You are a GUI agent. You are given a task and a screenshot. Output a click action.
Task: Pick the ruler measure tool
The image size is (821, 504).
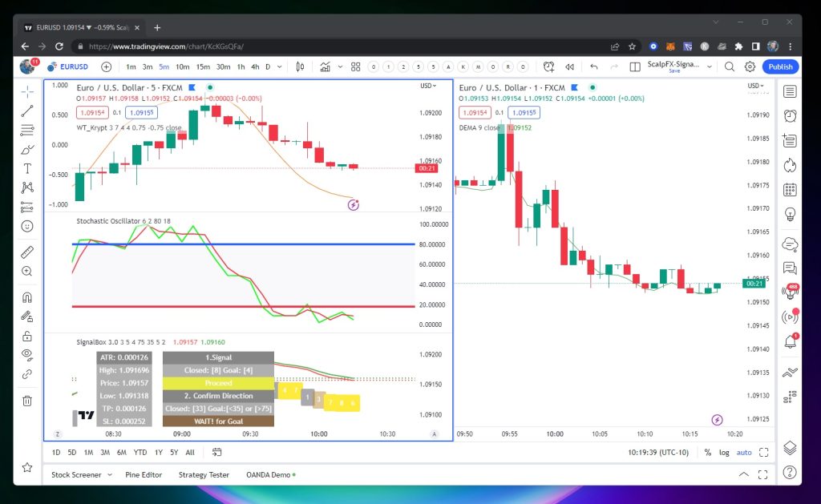(27, 252)
